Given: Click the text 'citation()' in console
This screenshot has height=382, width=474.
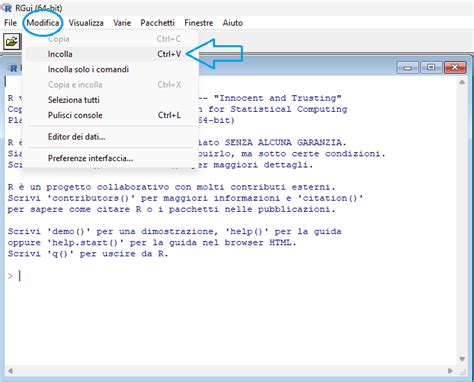Looking at the screenshot, I should 330,198.
